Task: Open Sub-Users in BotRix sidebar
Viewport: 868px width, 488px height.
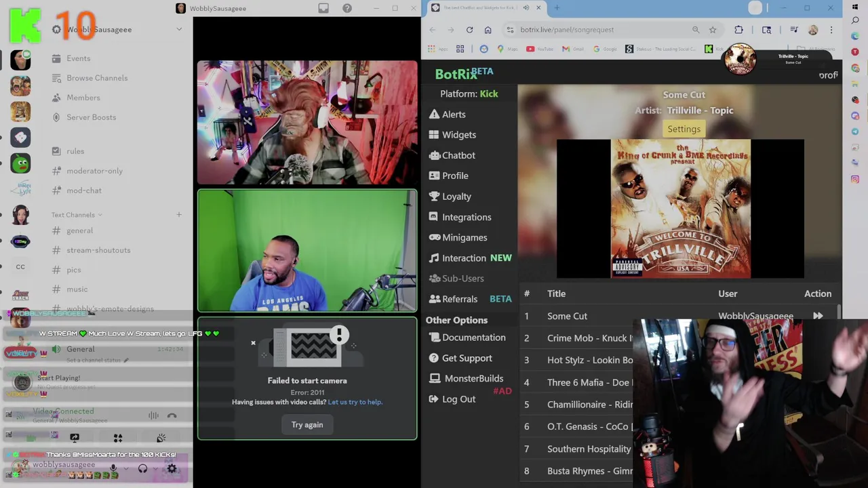Action: [456, 279]
